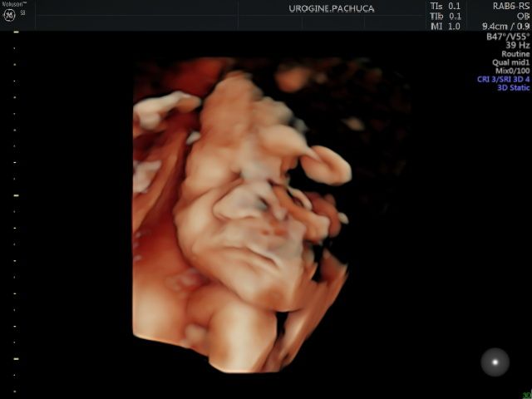Select the RAB6-RS probe label
532x399 pixels.
(x=507, y=6)
